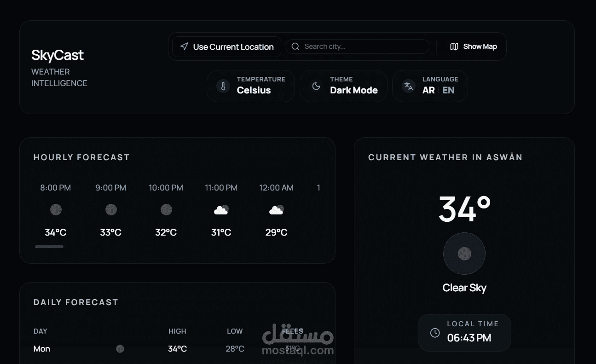
Task: Click the map icon beside Show Map
Action: point(454,46)
